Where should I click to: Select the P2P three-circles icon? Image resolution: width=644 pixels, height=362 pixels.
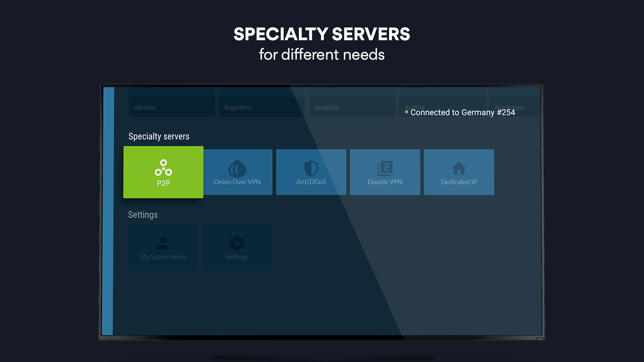[x=163, y=168]
